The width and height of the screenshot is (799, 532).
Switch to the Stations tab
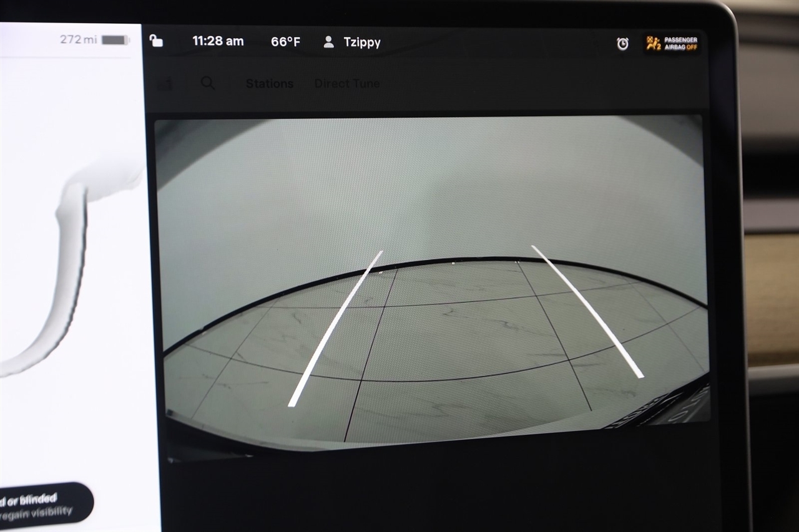coord(270,84)
